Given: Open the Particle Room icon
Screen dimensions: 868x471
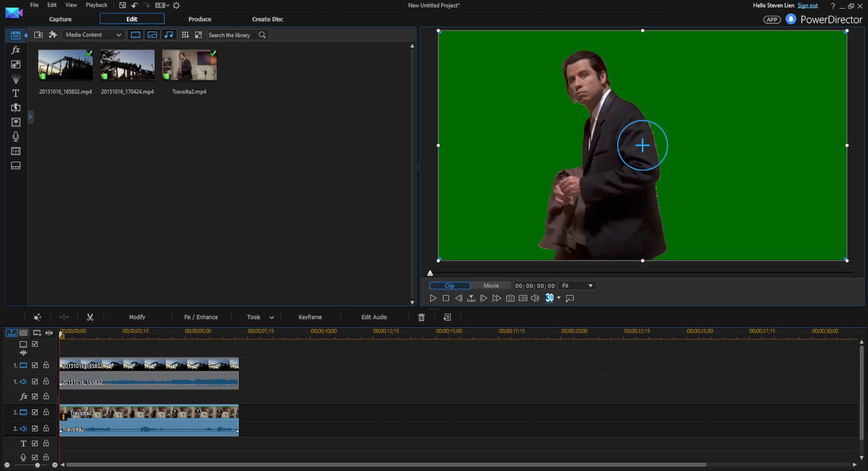Looking at the screenshot, I should [16, 79].
